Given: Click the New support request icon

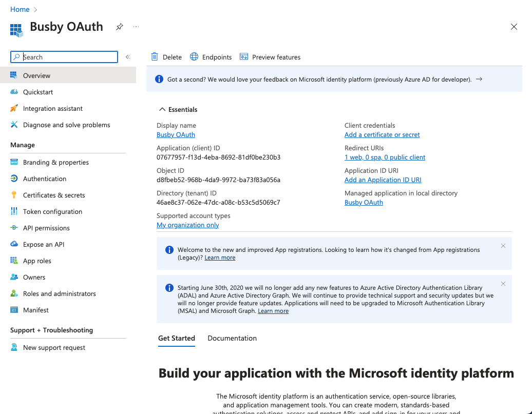Looking at the screenshot, I should pyautogui.click(x=14, y=347).
